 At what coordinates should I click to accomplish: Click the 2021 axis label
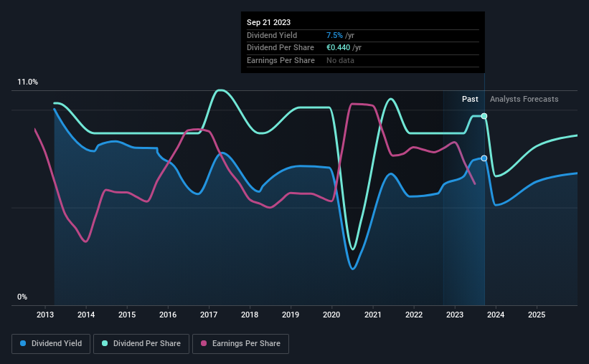373,315
